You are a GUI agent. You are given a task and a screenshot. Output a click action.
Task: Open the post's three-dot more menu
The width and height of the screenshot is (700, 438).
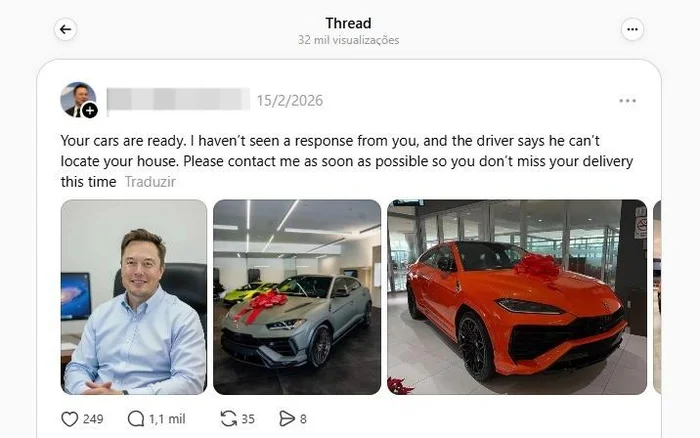[x=627, y=101]
